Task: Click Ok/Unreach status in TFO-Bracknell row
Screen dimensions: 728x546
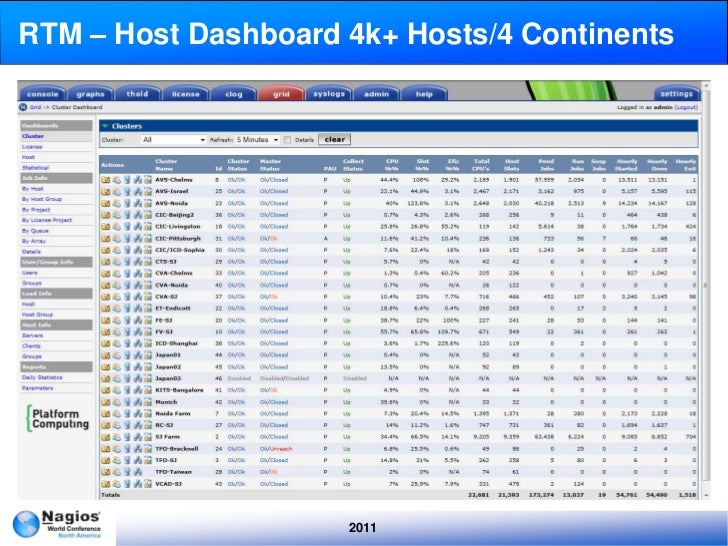Action: pyautogui.click(x=276, y=449)
